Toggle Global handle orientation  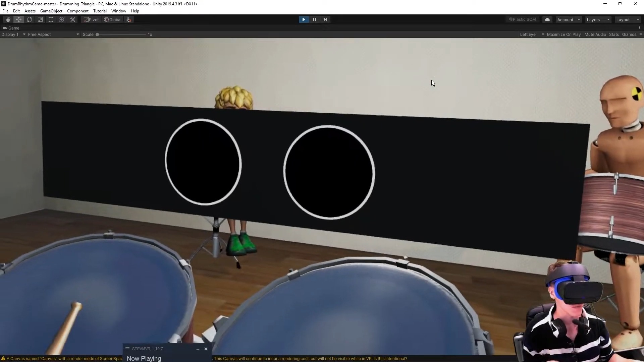(x=113, y=19)
